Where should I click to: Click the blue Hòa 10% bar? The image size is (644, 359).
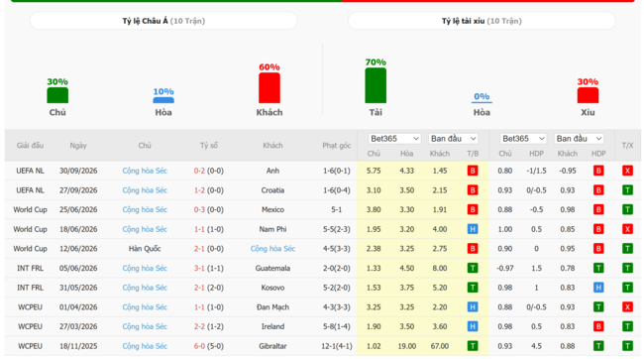[163, 100]
